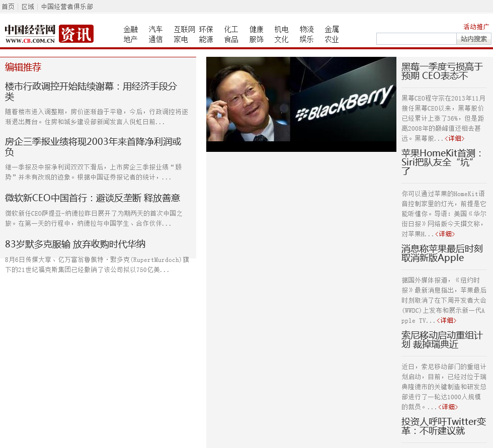Click summary text starting 继一季报及中报净利润

pyautogui.click(x=94, y=172)
